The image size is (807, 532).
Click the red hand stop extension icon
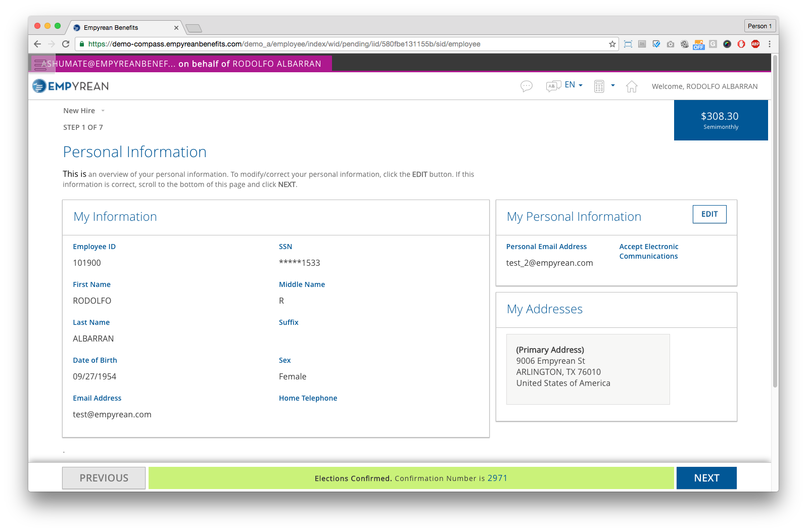click(741, 44)
